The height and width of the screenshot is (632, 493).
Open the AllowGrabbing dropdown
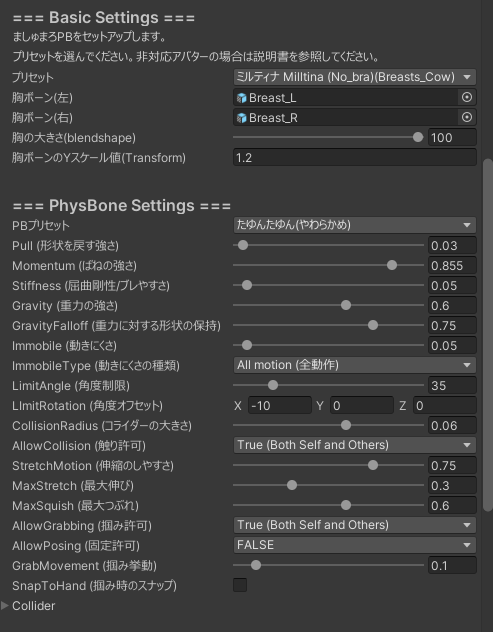(x=355, y=525)
